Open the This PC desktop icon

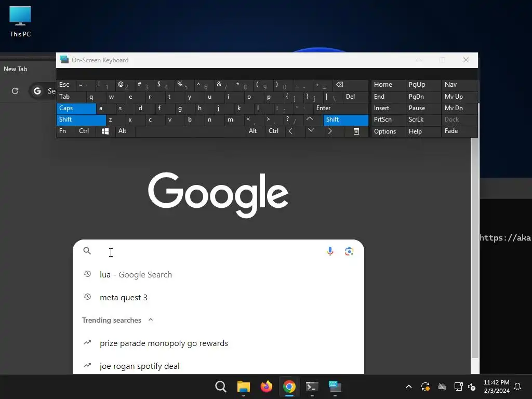(20, 22)
